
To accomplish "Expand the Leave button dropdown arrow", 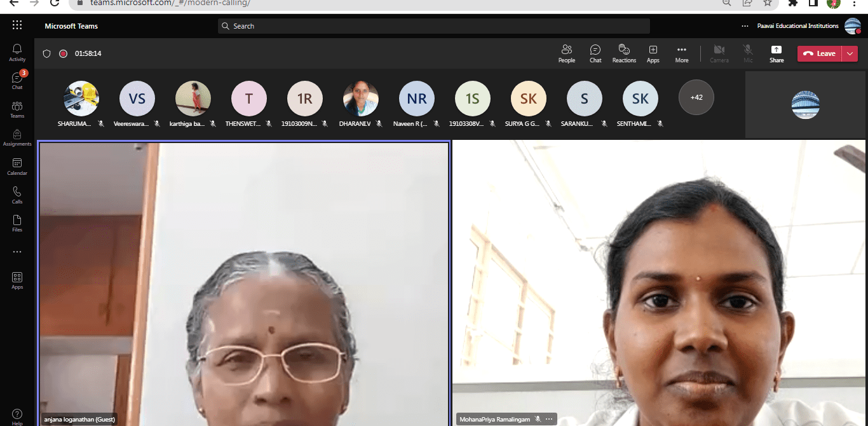I will [850, 53].
